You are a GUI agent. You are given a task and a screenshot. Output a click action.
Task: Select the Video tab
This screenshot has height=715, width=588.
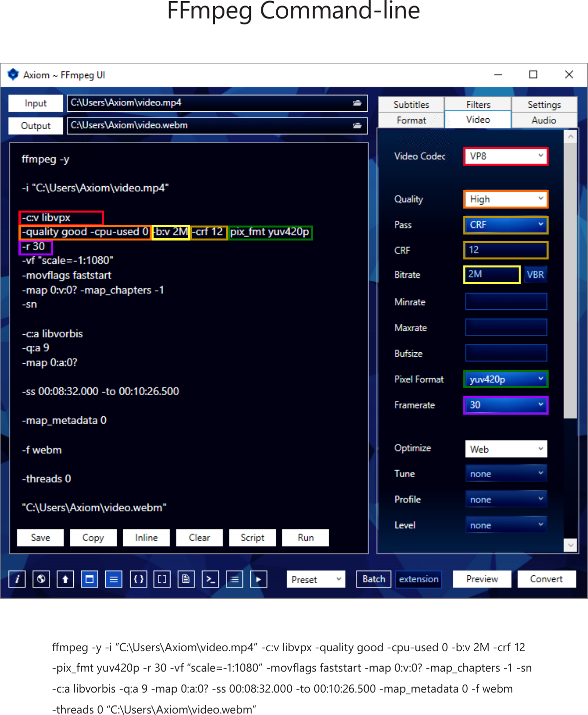pos(478,120)
